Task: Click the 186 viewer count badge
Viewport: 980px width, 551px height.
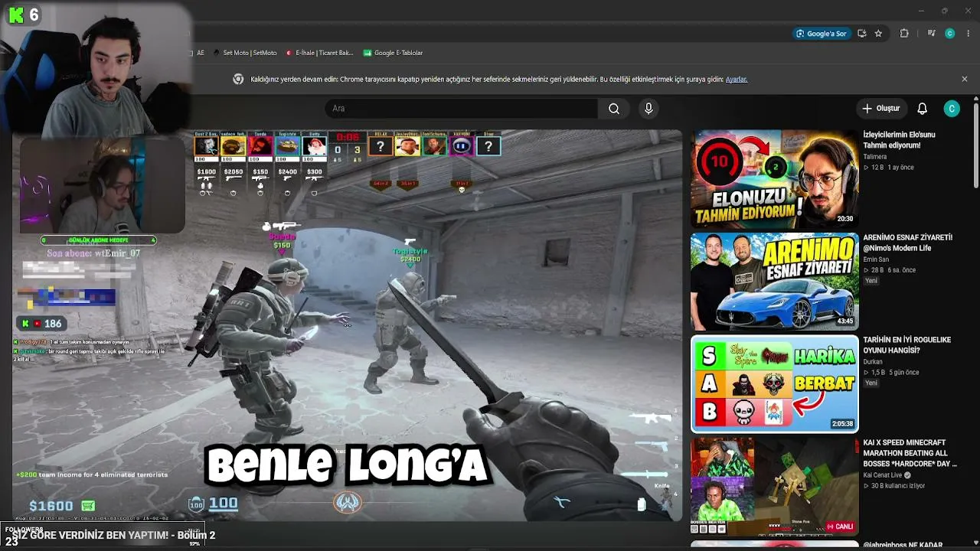Action: point(42,324)
